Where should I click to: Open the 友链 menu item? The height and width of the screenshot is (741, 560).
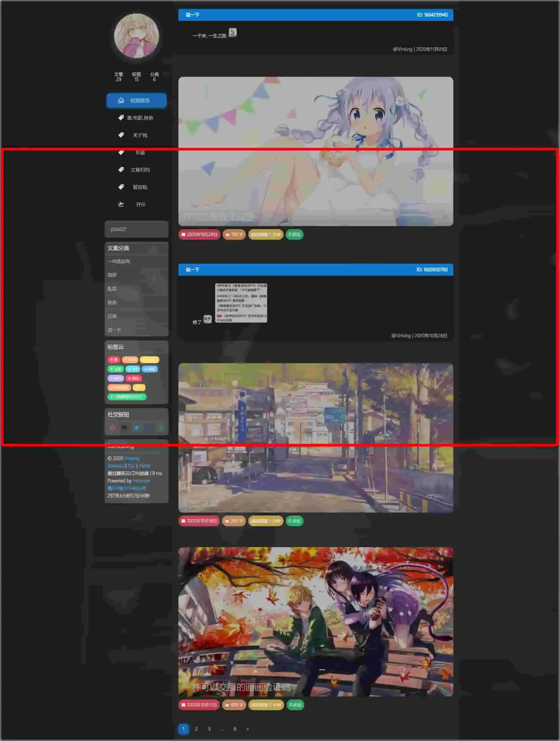point(140,153)
